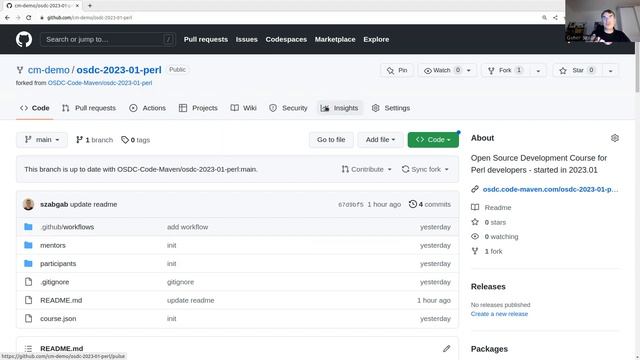Image resolution: width=640 pixels, height=360 pixels.
Task: Fork the repository
Action: click(505, 70)
